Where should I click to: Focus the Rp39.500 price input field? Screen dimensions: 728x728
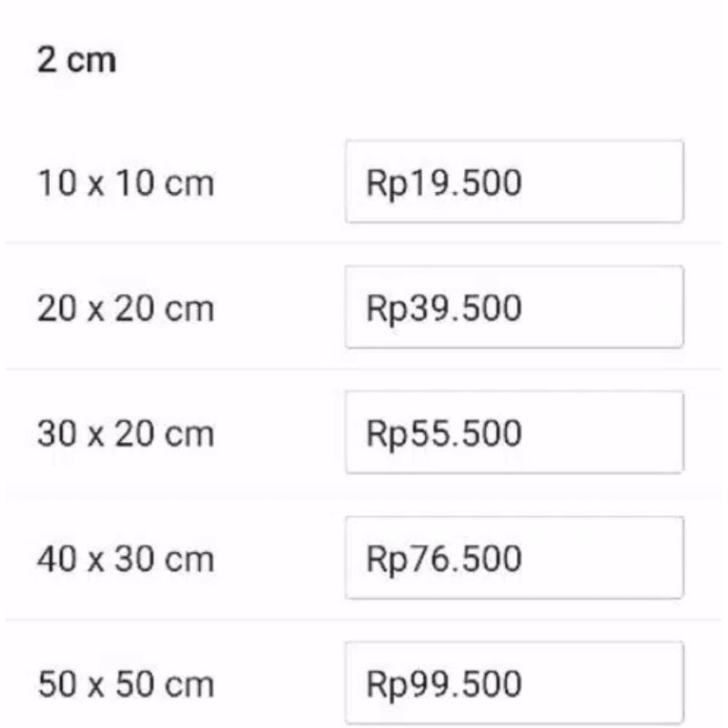513,308
